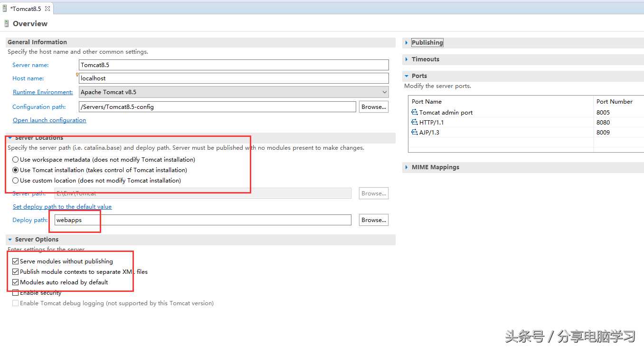Viewport: 644px width, 348px height.
Task: Click the AJP/1.3 port row icon
Action: pos(415,132)
